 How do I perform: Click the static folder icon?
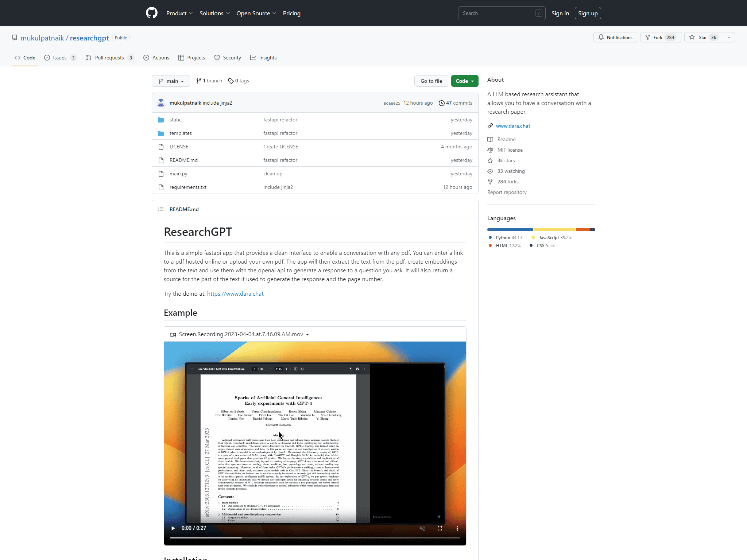coord(161,120)
